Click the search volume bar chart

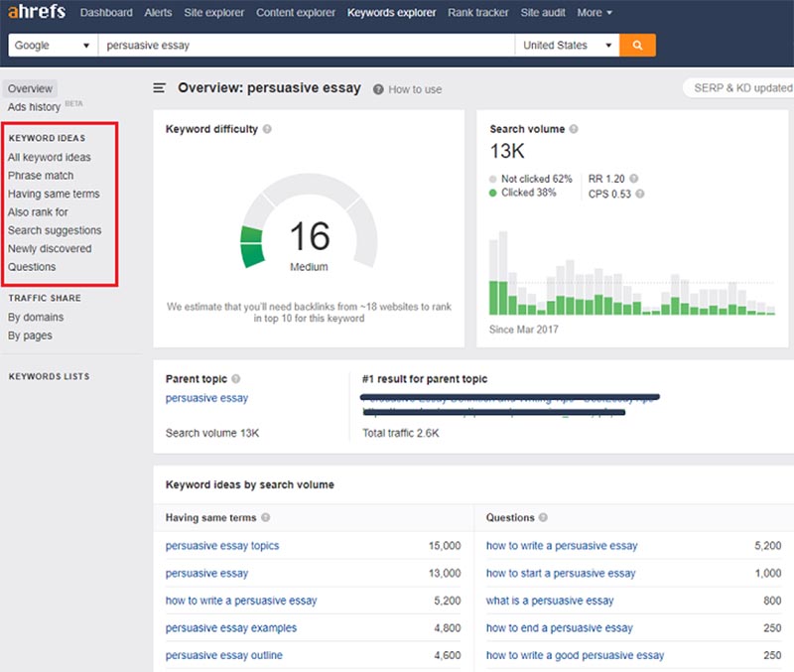point(632,273)
